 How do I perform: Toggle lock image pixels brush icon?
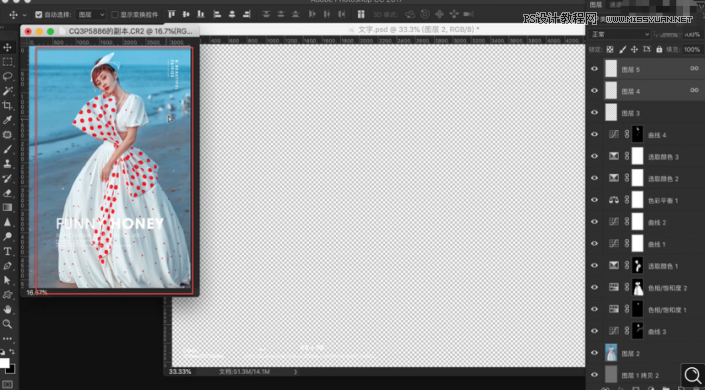click(622, 49)
